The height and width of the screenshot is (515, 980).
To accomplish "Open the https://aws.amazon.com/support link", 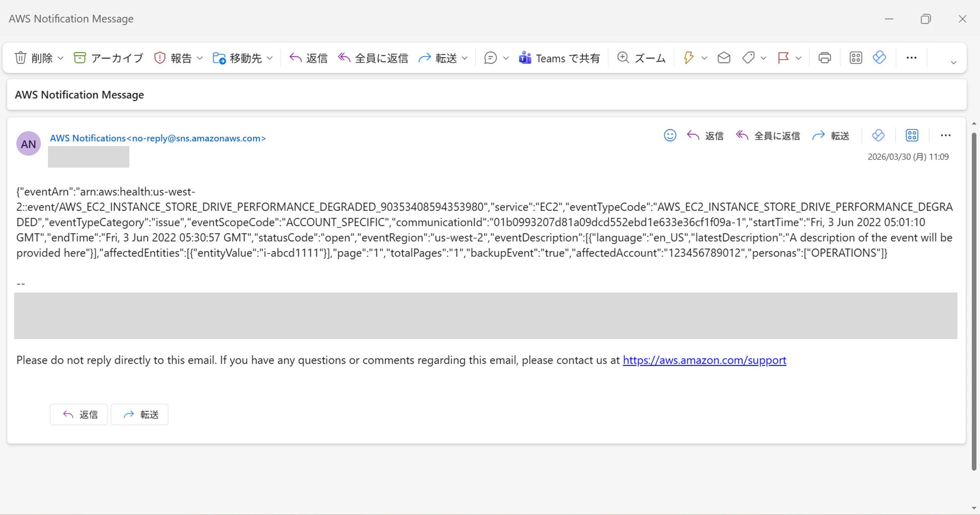I will (x=704, y=360).
